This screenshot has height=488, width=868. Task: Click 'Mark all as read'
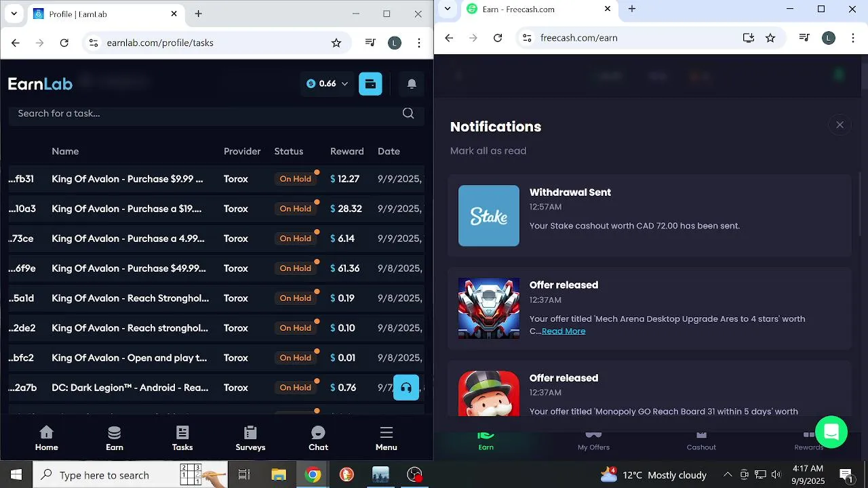(x=488, y=150)
